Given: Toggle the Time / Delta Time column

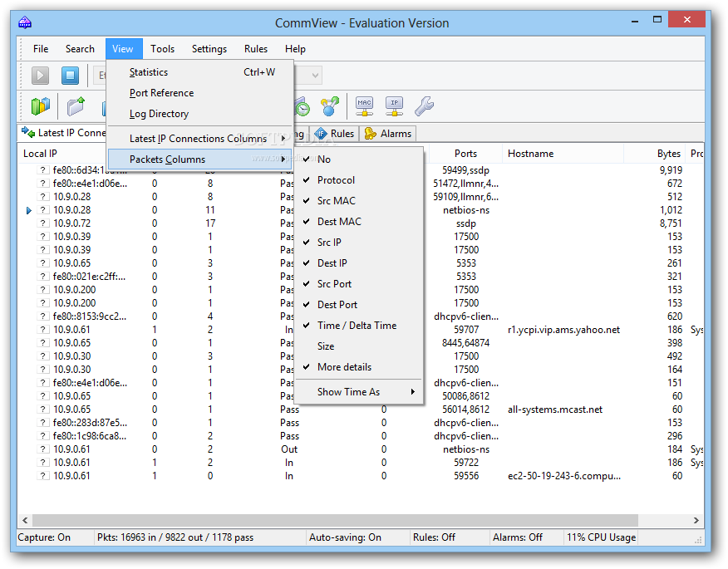Looking at the screenshot, I should (359, 326).
